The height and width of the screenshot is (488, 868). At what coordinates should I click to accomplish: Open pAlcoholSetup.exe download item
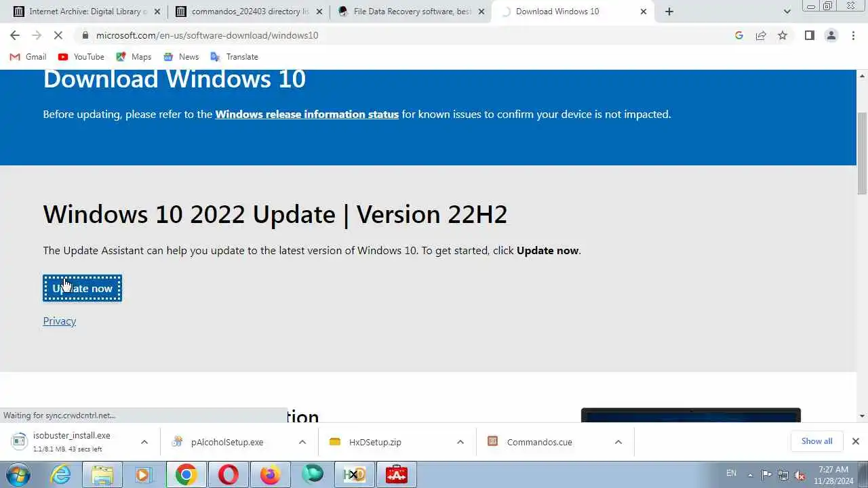tap(218, 442)
